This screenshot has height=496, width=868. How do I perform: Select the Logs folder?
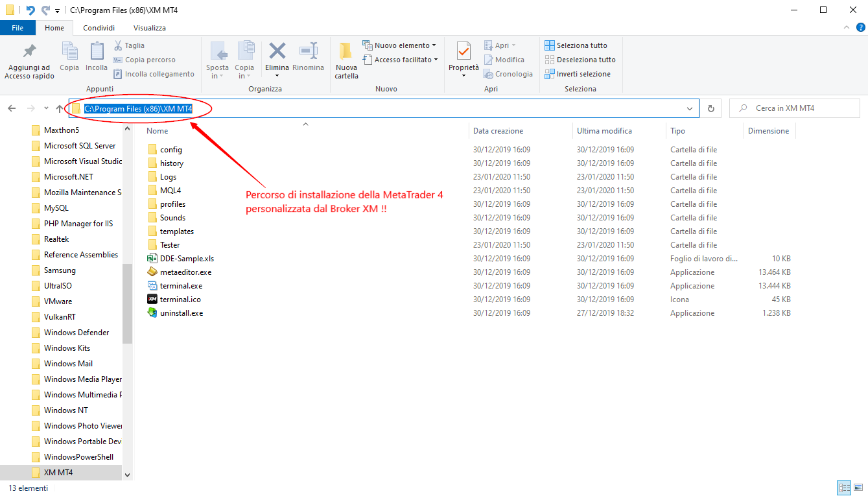162,177
